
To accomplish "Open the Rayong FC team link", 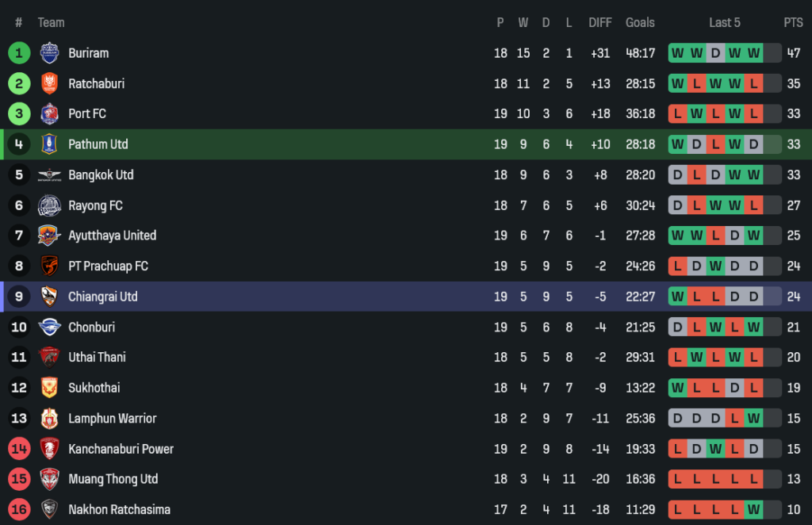I will (x=95, y=205).
